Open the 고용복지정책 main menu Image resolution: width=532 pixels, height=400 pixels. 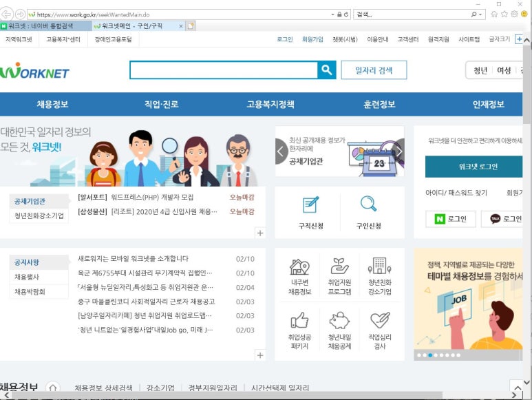pos(270,104)
